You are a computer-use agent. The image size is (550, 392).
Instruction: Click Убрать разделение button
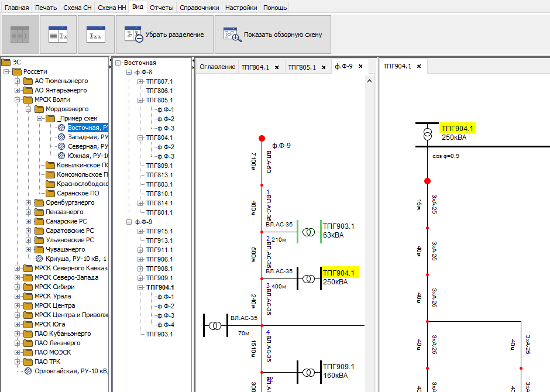click(x=164, y=35)
